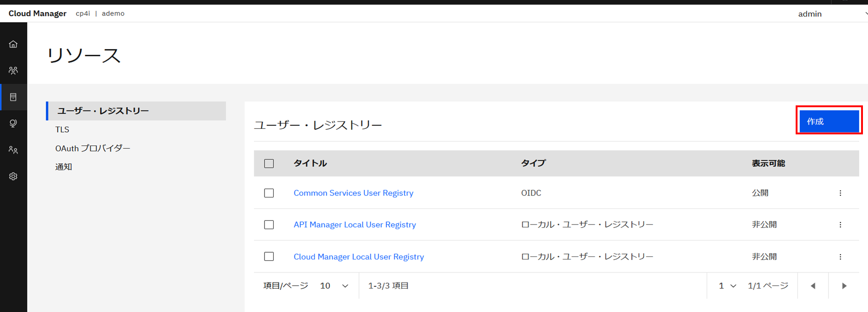
Task: Click the リソース page heading
Action: coord(84,56)
